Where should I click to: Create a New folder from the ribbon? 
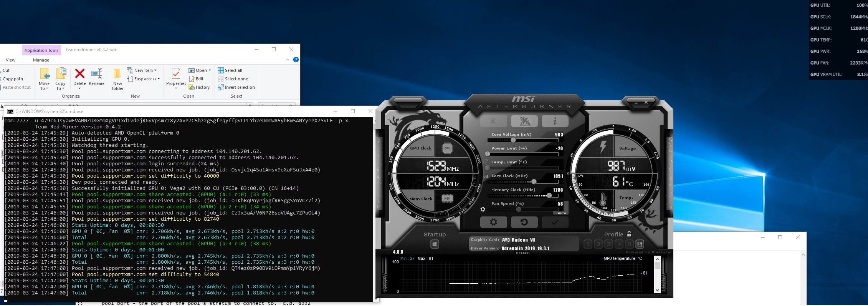pyautogui.click(x=117, y=79)
